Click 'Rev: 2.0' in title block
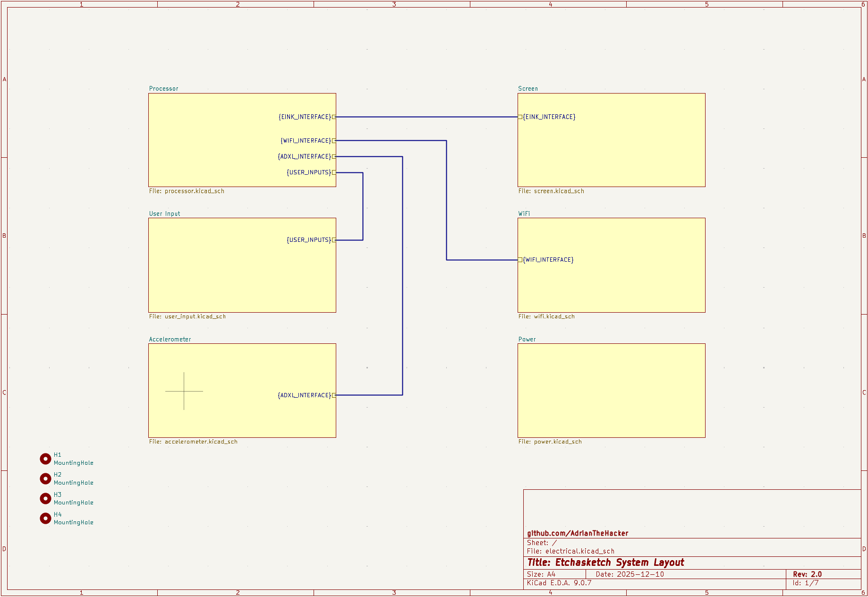The width and height of the screenshot is (868, 597). click(x=808, y=574)
